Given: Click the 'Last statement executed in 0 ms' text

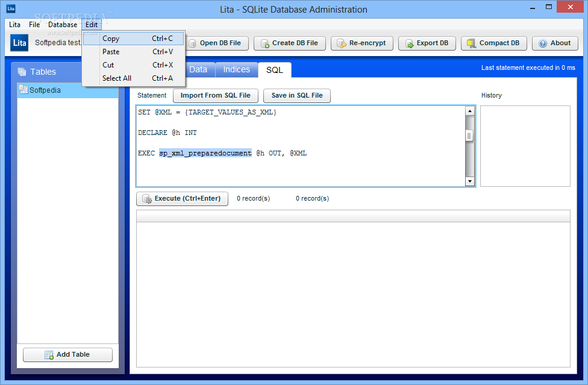Looking at the screenshot, I should [x=528, y=68].
